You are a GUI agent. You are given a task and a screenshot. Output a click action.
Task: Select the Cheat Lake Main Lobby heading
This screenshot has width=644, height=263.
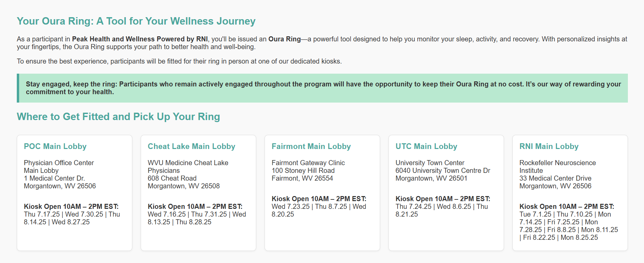point(191,146)
